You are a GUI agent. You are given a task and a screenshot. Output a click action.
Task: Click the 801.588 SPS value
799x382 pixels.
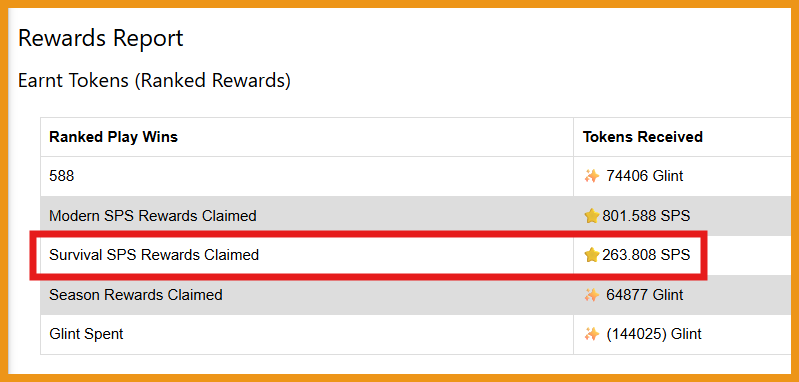coord(646,216)
